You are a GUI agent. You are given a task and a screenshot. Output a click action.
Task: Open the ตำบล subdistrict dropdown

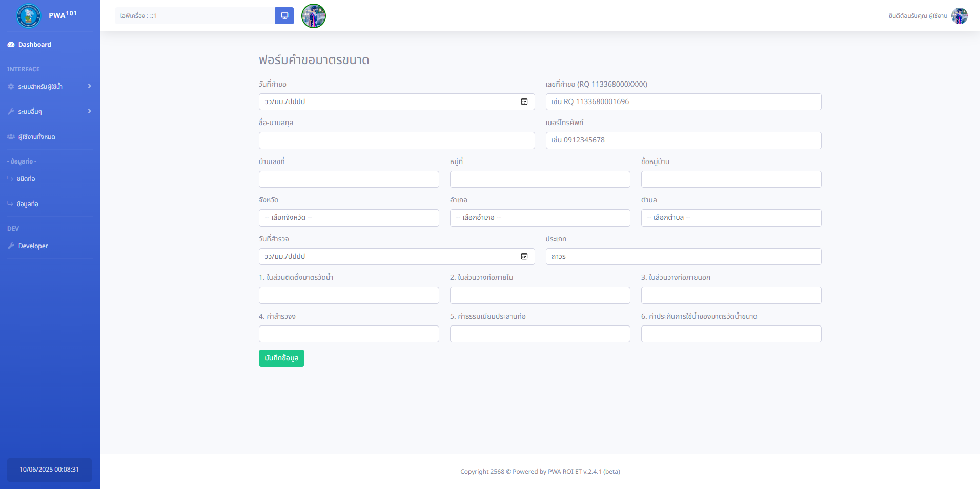[x=731, y=218]
